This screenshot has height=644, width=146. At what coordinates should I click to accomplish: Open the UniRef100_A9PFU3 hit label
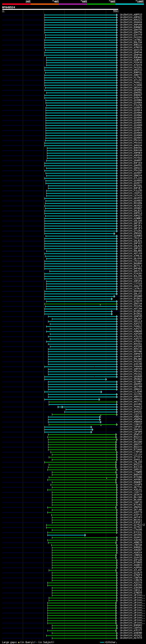point(131,15)
